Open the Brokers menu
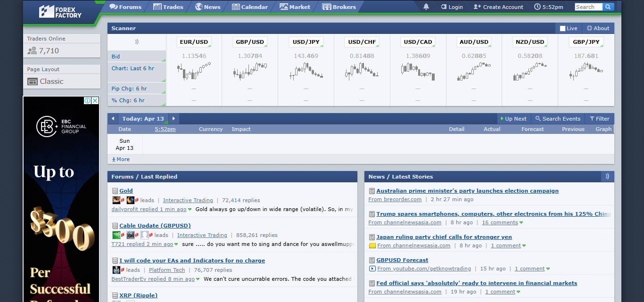The image size is (644, 302). [339, 7]
